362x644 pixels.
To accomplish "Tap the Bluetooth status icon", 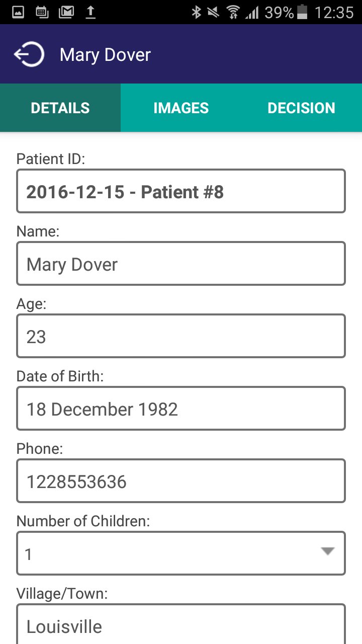I will click(x=196, y=12).
